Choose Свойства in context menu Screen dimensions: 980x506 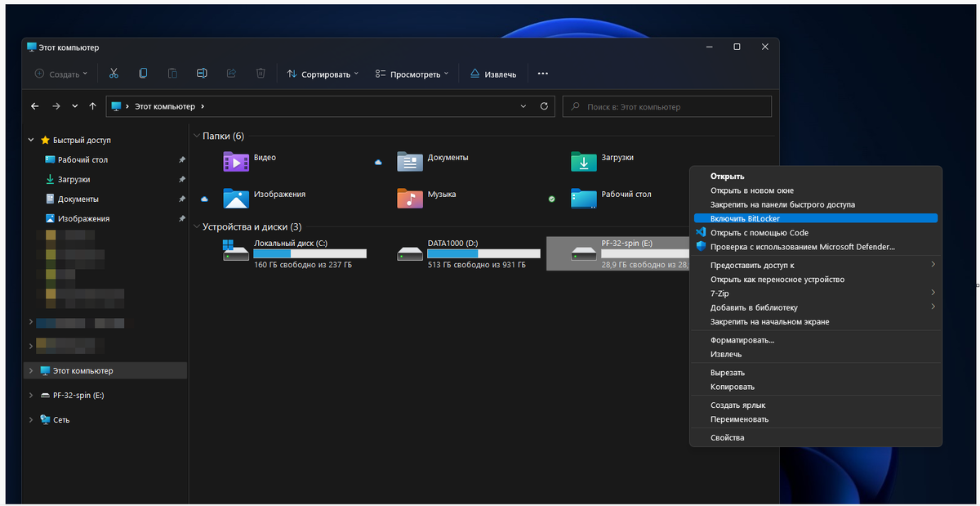coord(815,438)
